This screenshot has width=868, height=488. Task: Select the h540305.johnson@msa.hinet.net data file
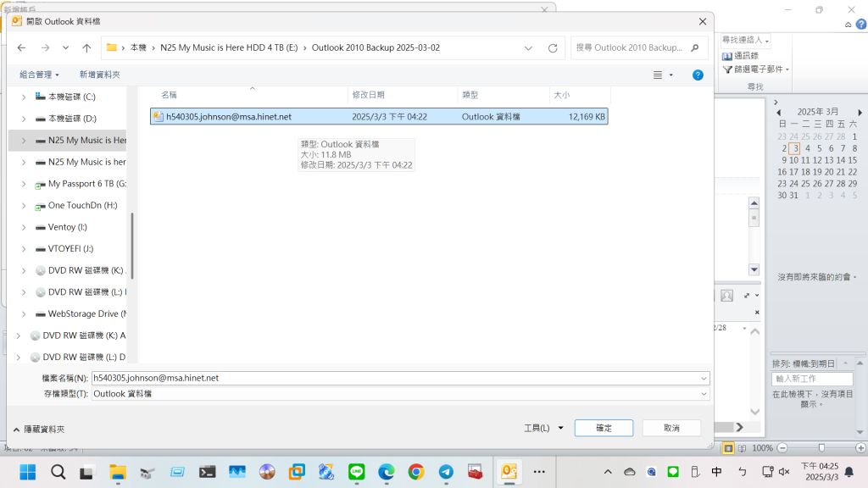(229, 117)
